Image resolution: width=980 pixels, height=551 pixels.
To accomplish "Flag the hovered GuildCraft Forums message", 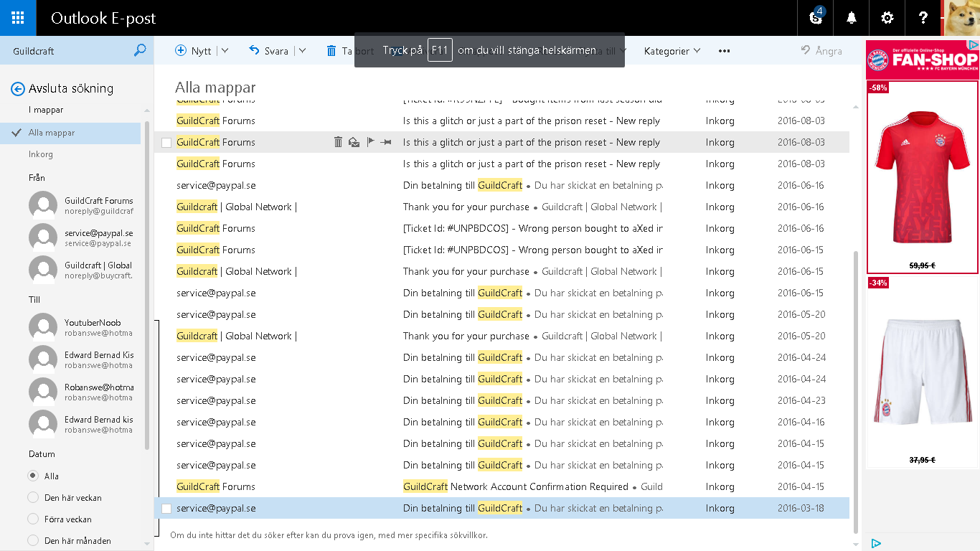I will tap(370, 142).
